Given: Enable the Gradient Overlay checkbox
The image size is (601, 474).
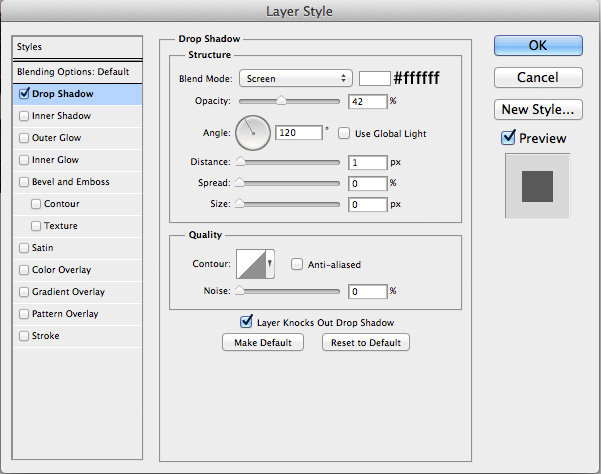Looking at the screenshot, I should coord(24,292).
